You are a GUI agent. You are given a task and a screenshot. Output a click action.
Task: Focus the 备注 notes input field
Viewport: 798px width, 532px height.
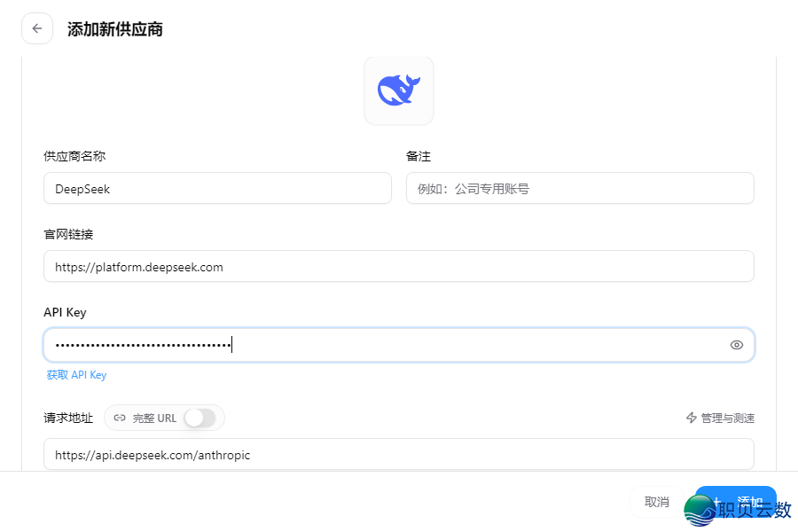click(580, 188)
